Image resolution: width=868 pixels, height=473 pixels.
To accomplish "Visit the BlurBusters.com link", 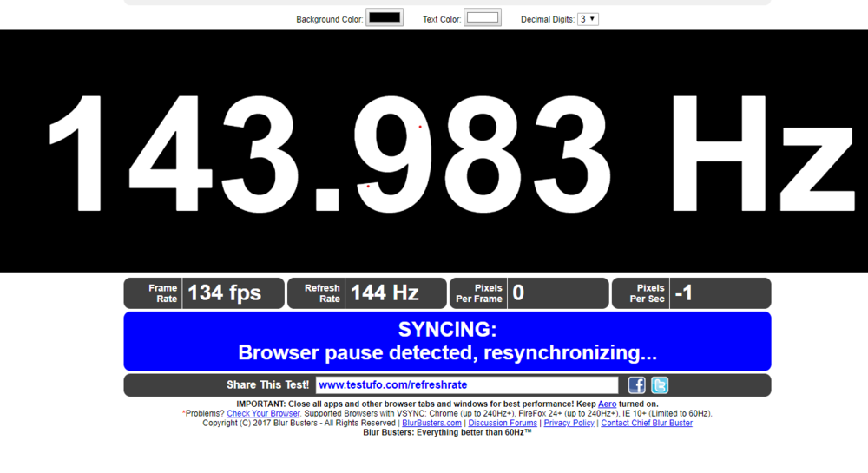I will point(431,423).
